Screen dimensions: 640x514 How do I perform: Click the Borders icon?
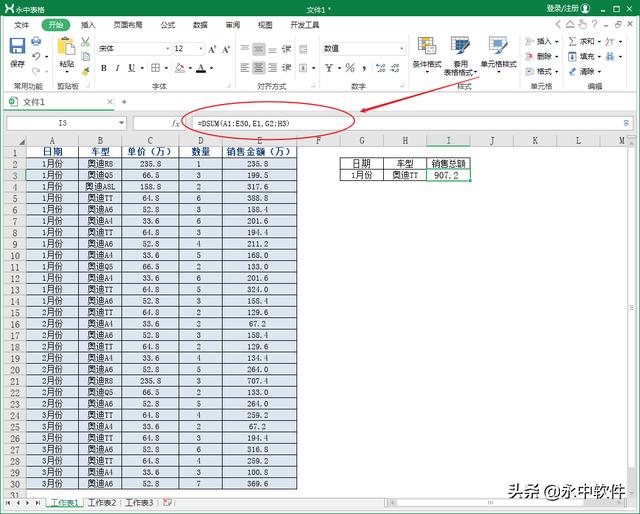[156, 68]
